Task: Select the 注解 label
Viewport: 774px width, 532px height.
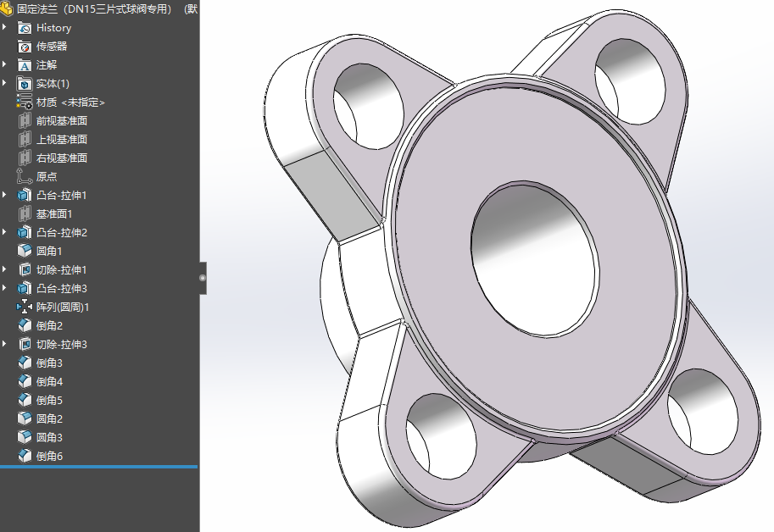Action: tap(47, 65)
